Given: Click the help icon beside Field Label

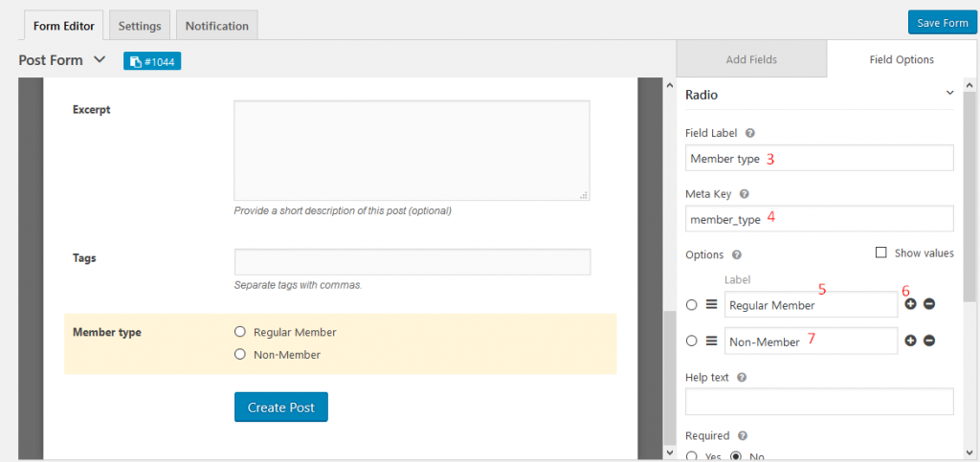Looking at the screenshot, I should pyautogui.click(x=750, y=133).
